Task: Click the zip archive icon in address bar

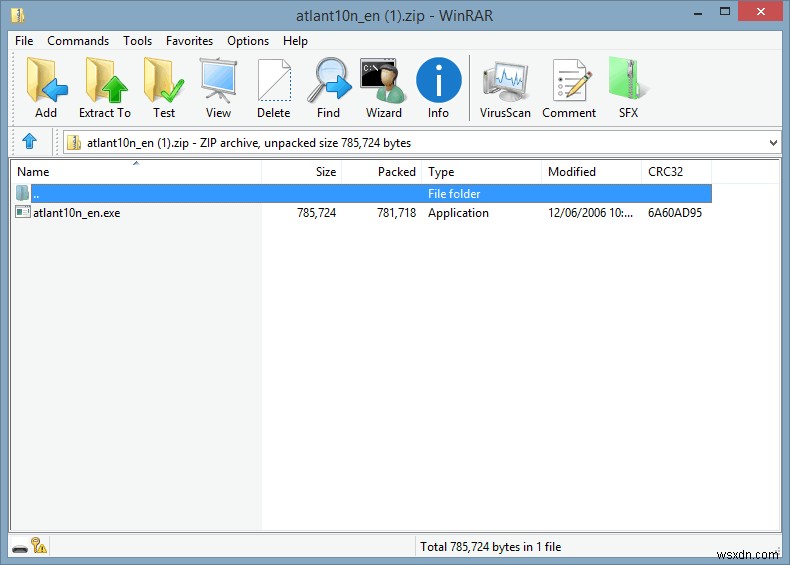Action: [74, 143]
